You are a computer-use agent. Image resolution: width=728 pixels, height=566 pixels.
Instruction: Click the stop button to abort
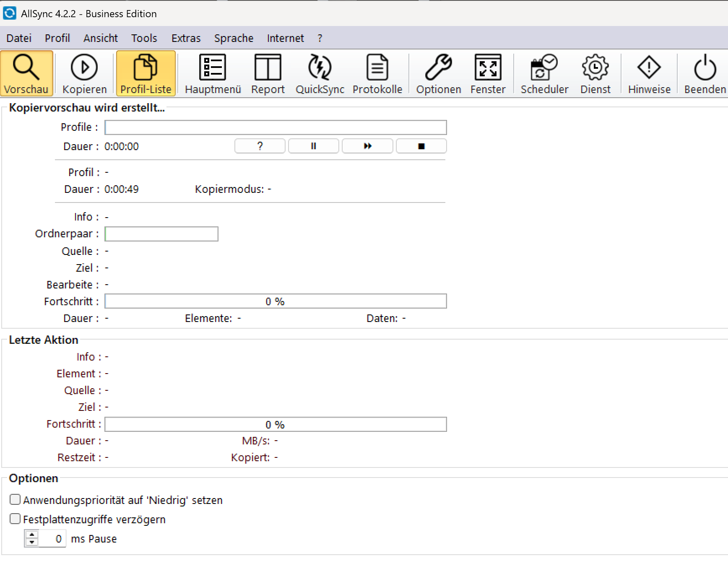pyautogui.click(x=421, y=146)
